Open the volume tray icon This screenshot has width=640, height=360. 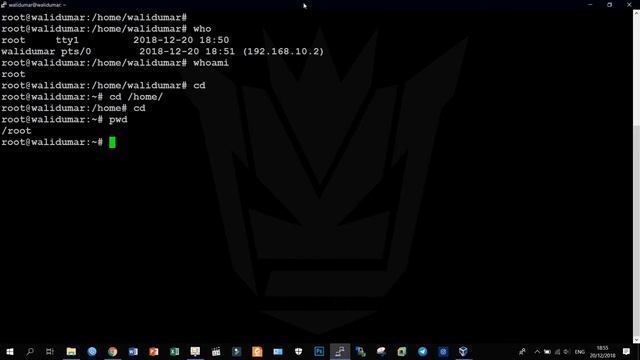[x=567, y=351]
